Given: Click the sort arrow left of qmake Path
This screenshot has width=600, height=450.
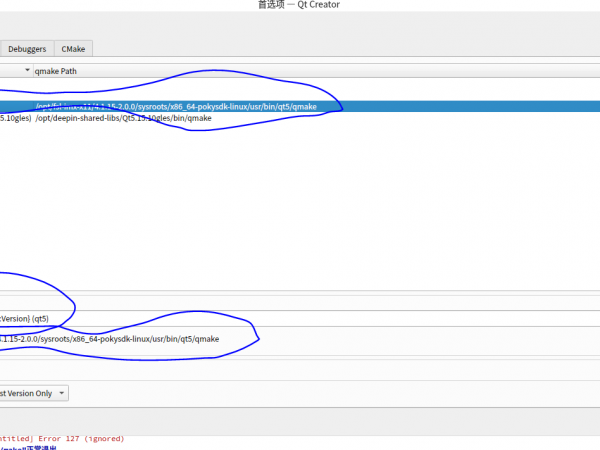Looking at the screenshot, I should (26, 71).
